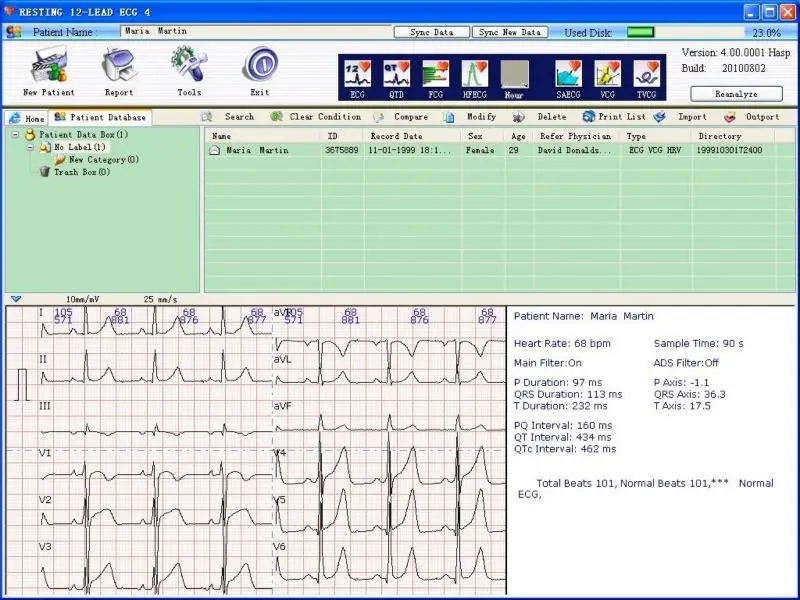Collapse the No Label tree node
800x600 pixels.
tap(31, 147)
